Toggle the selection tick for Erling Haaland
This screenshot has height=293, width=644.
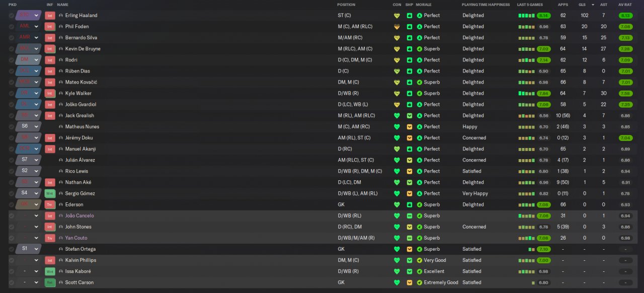click(11, 16)
